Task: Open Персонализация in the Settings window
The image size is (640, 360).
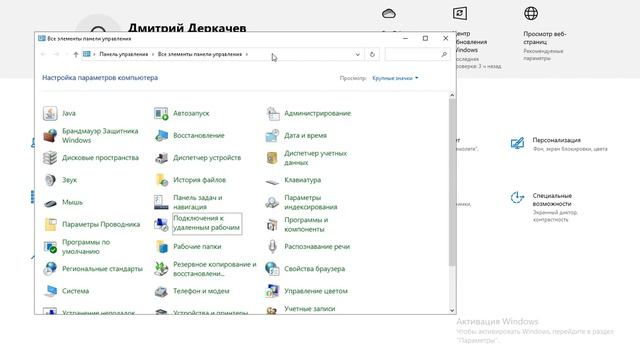Action: tap(559, 144)
